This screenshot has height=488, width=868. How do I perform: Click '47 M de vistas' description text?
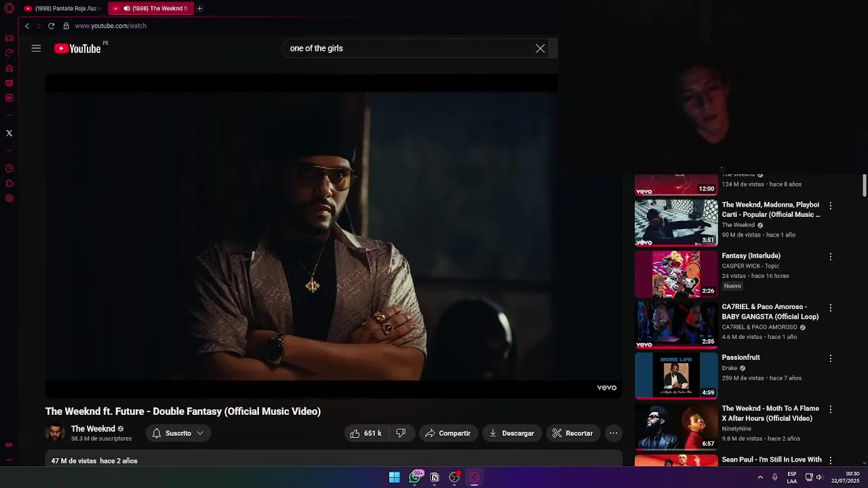(x=74, y=461)
